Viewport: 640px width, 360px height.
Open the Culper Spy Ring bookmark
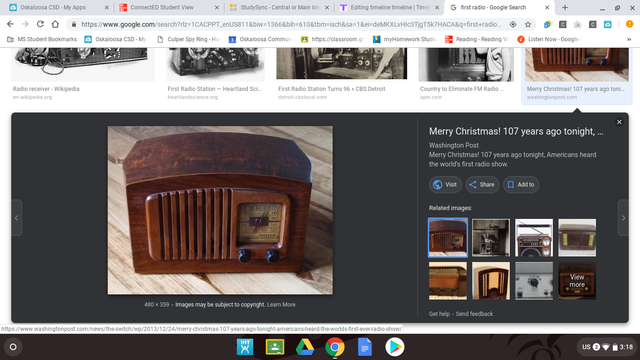point(188,39)
